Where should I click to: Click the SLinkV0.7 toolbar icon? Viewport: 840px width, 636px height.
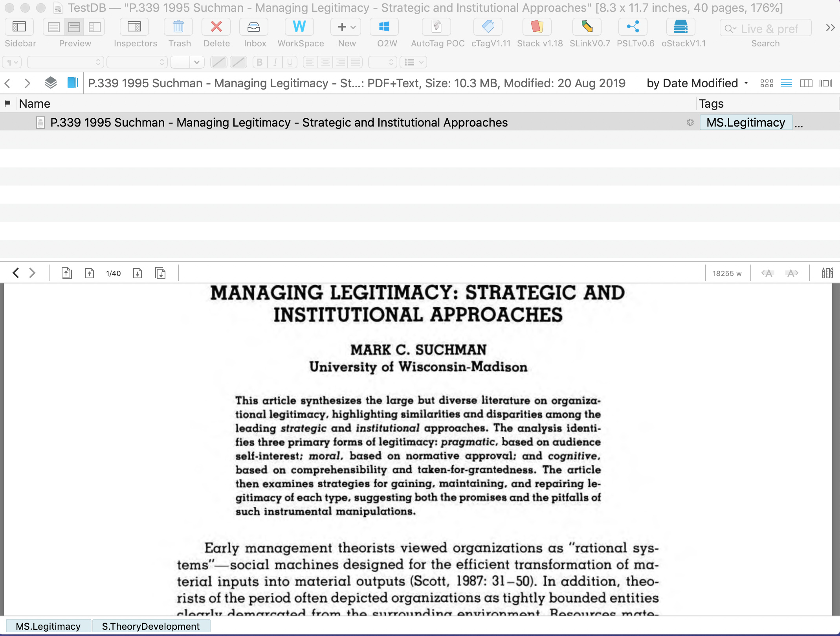click(x=587, y=27)
